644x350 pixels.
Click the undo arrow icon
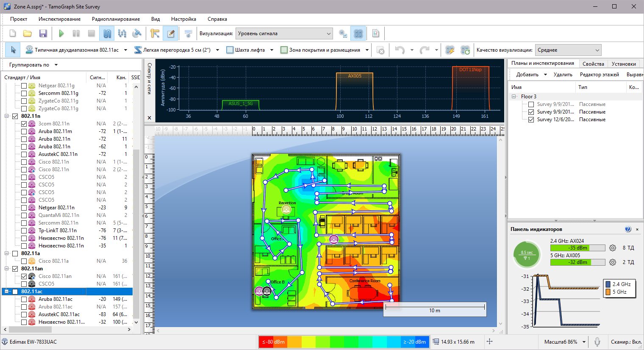pos(400,50)
